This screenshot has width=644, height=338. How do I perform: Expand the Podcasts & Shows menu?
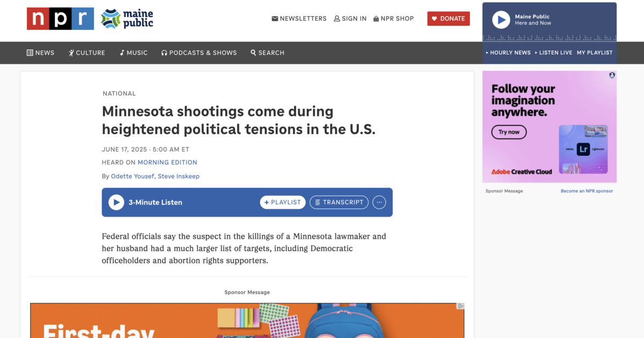click(x=199, y=53)
